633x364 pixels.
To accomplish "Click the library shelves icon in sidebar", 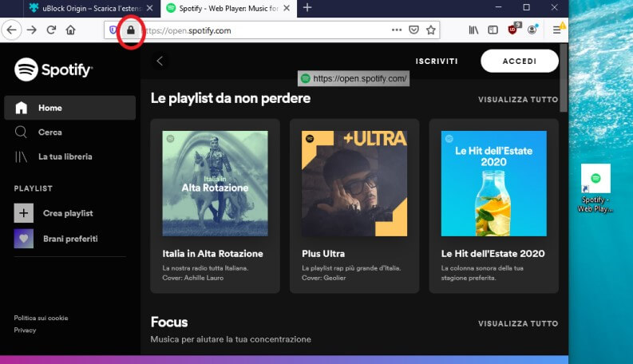I will click(x=21, y=156).
